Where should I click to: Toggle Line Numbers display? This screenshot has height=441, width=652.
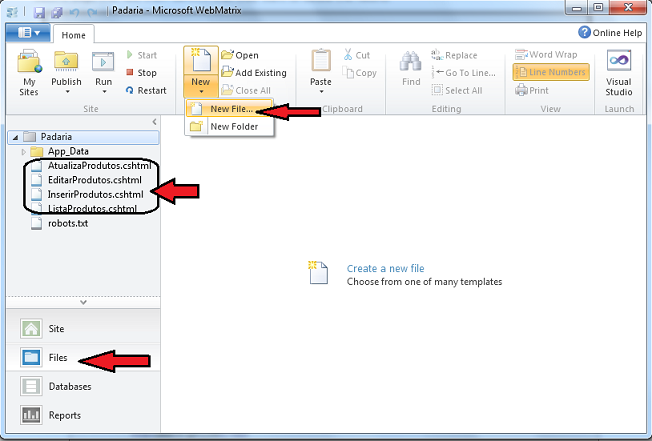(x=551, y=72)
